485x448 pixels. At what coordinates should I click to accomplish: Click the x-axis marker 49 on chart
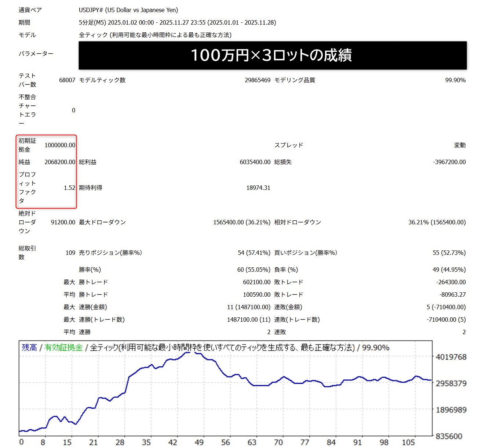click(199, 442)
